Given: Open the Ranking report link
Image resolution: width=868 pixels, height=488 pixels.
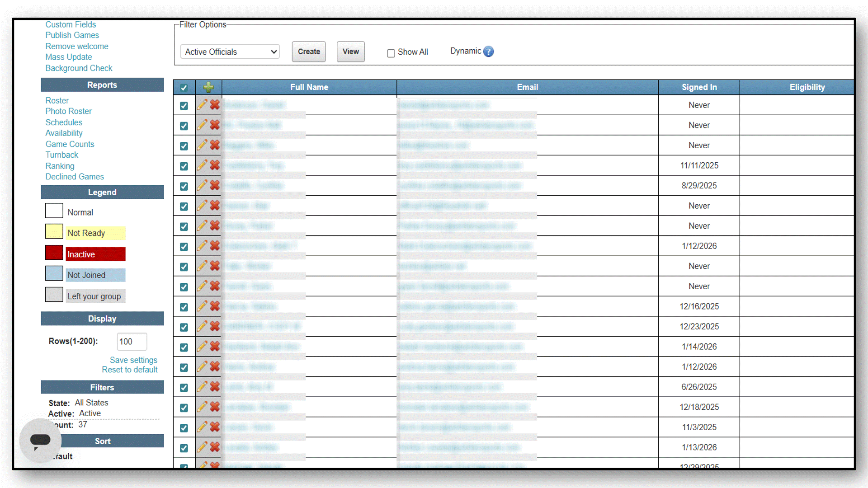Looking at the screenshot, I should tap(60, 166).
